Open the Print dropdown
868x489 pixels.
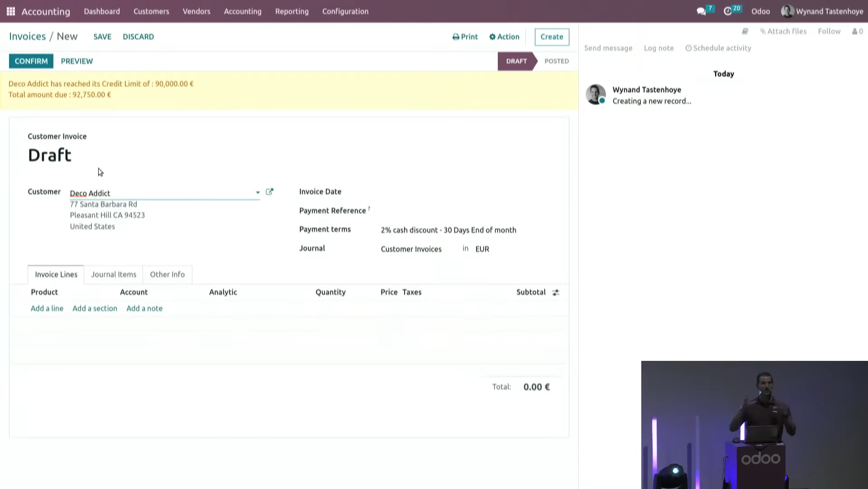pyautogui.click(x=465, y=37)
